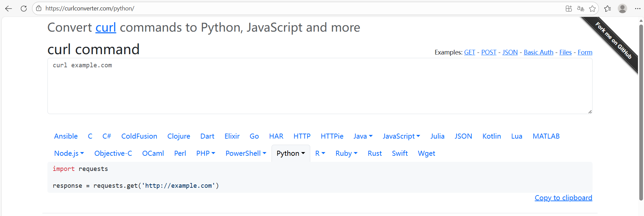Image resolution: width=644 pixels, height=216 pixels.
Task: Click Copy to clipboard link
Action: tap(563, 198)
